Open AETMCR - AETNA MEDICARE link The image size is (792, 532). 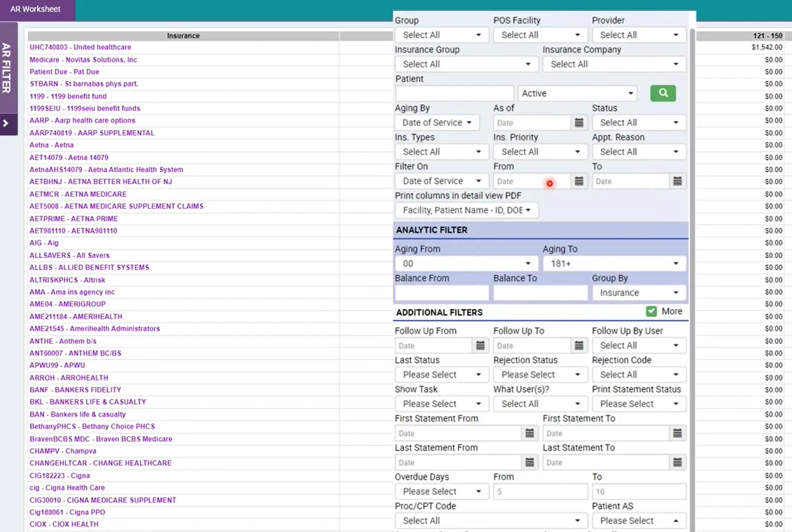78,194
